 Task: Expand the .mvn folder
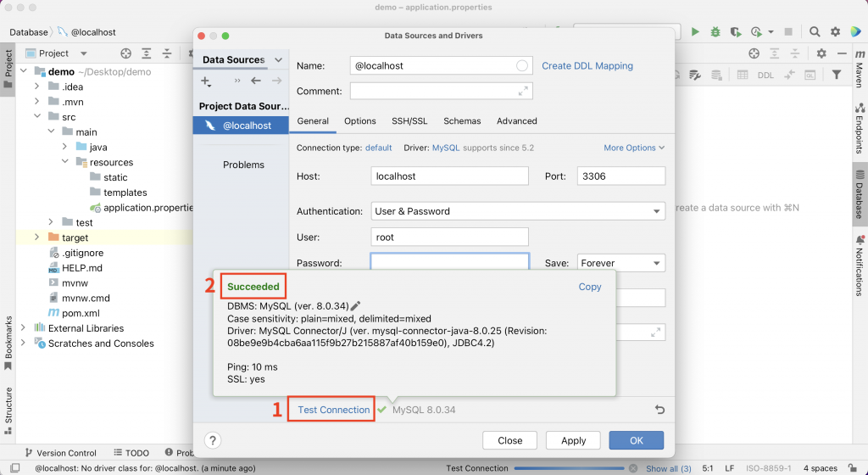(x=37, y=101)
